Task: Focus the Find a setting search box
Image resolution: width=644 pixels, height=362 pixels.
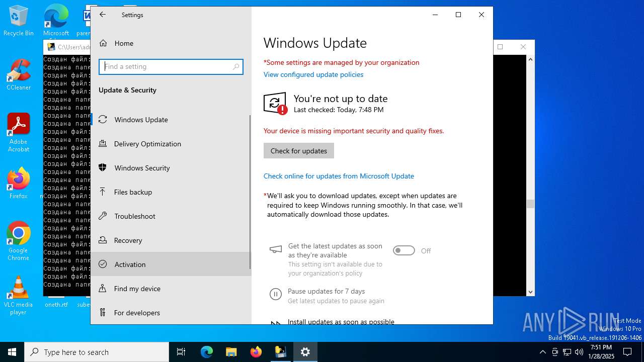Action: pos(171,66)
